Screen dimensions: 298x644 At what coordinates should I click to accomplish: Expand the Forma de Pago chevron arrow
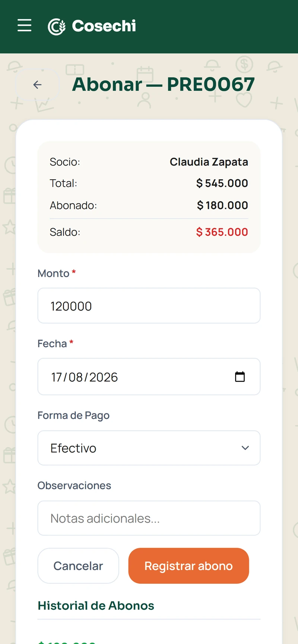tap(245, 448)
